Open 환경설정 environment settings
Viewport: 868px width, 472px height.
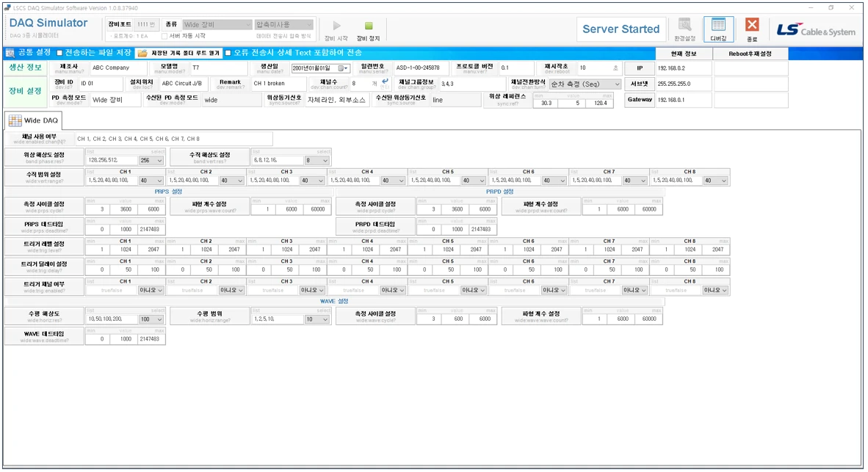(x=684, y=29)
